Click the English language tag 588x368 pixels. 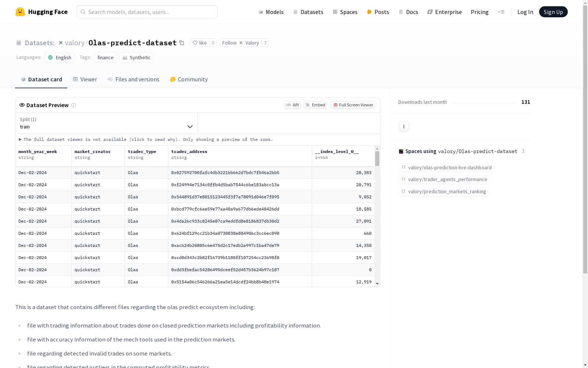(x=60, y=57)
